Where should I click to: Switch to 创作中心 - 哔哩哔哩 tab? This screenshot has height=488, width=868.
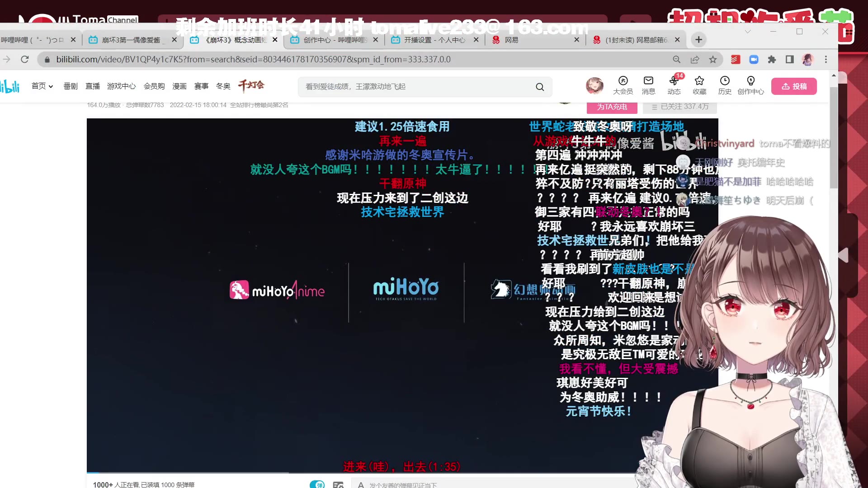335,40
